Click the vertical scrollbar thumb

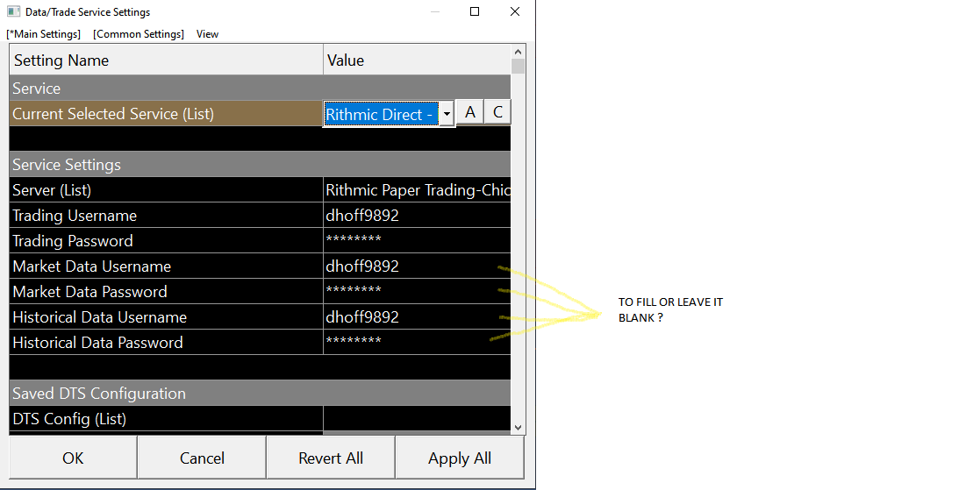[518, 66]
